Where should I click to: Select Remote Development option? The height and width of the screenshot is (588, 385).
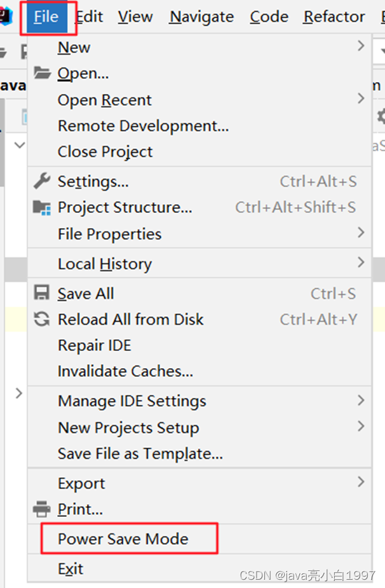(143, 126)
